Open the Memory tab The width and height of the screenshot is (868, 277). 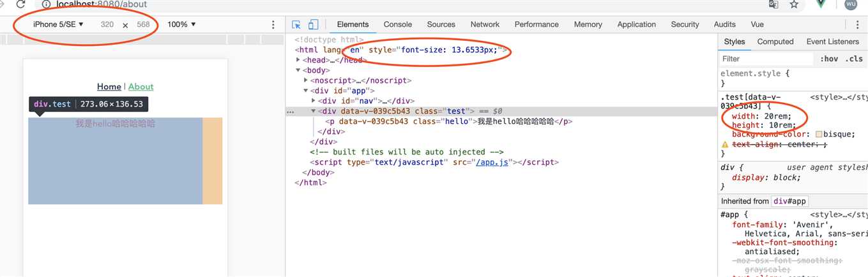coord(588,24)
